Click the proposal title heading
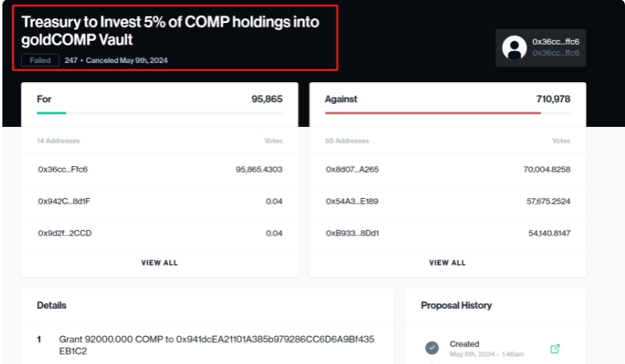Image resolution: width=625 pixels, height=364 pixels. pyautogui.click(x=170, y=30)
